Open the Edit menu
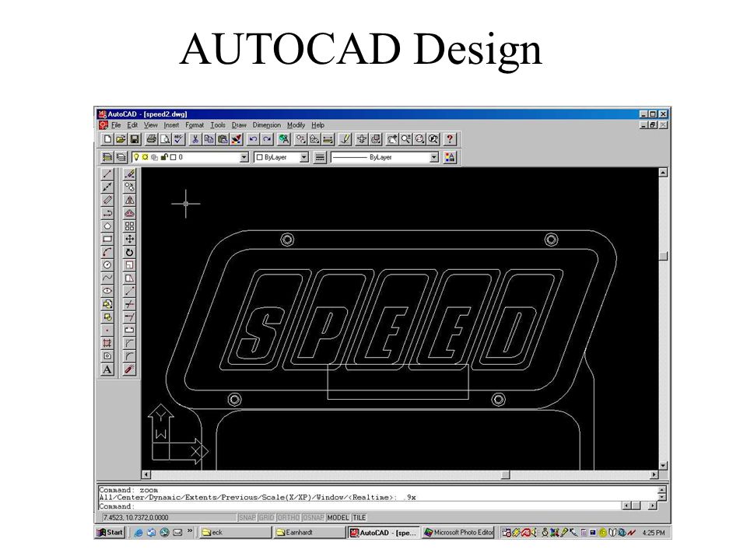747x560 pixels. 132,124
